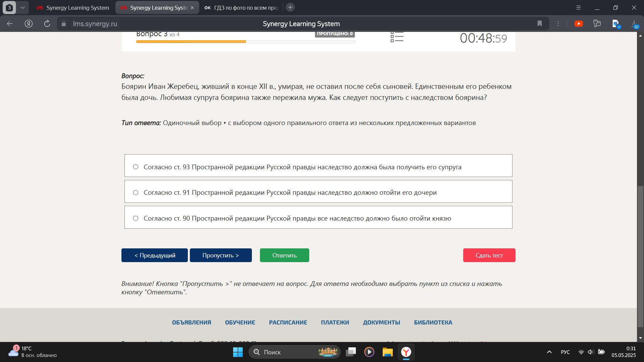The height and width of the screenshot is (362, 644).
Task: Click the orange question progress bar
Action: (x=245, y=42)
